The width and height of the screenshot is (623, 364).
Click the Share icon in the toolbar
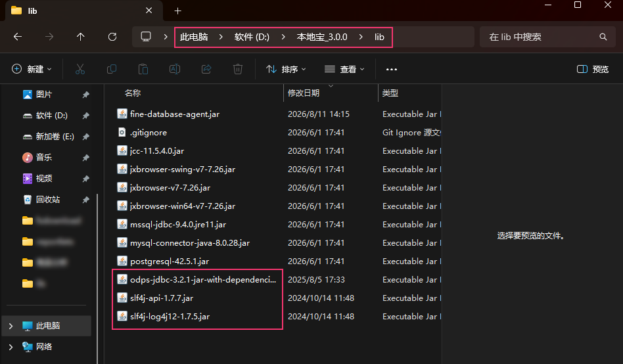click(206, 69)
